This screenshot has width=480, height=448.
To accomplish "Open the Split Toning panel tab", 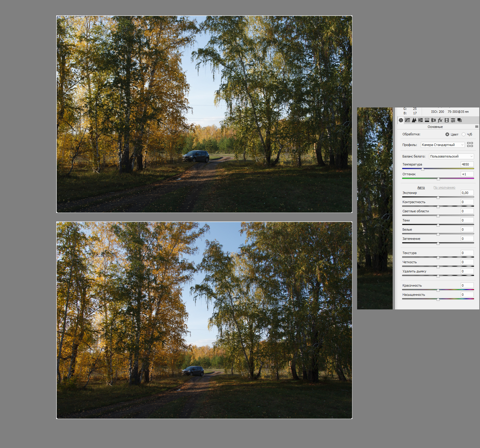I will [427, 120].
